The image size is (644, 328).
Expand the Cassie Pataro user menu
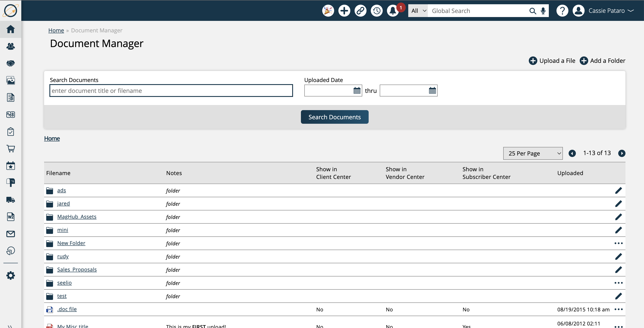(x=610, y=11)
